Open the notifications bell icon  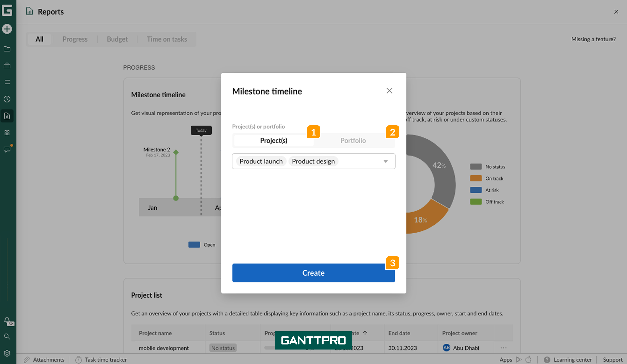(7, 320)
